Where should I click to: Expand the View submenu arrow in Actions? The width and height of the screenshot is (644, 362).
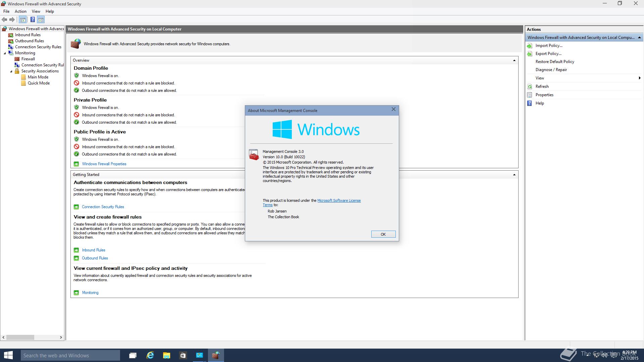point(640,78)
